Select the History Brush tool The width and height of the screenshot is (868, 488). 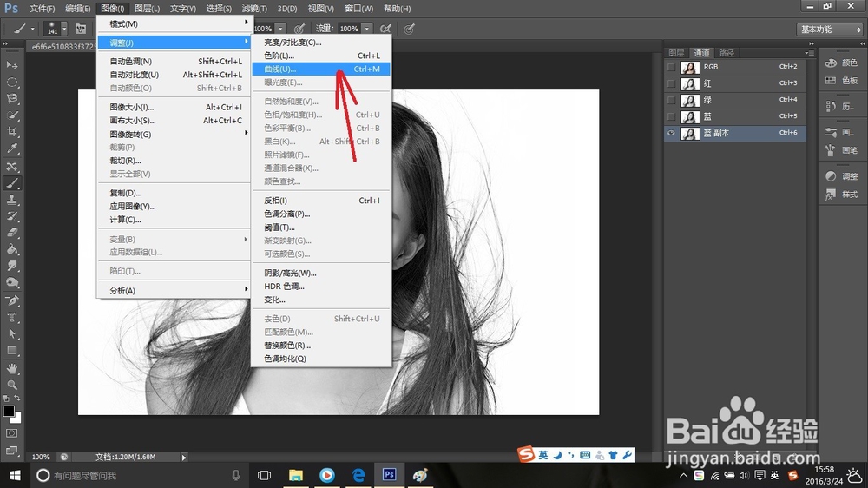(11, 216)
